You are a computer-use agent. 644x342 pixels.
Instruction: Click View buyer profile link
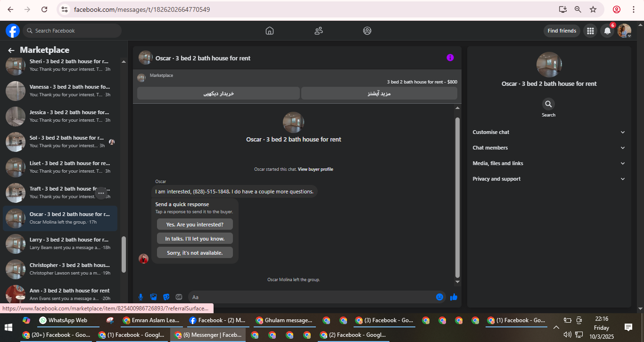coord(315,169)
